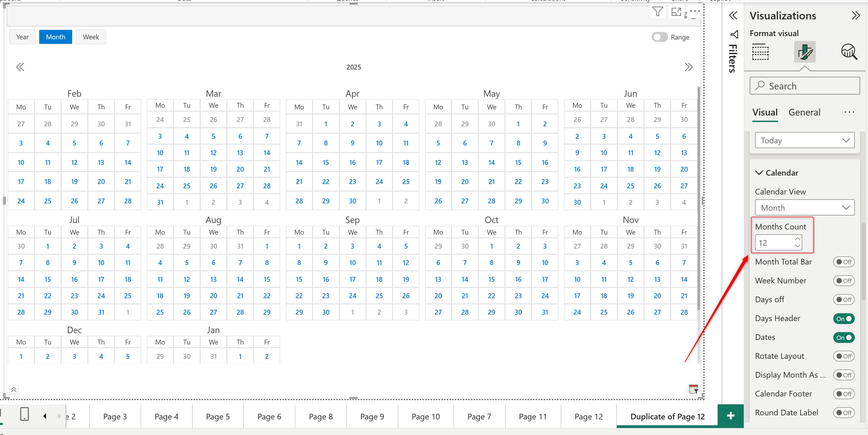Click the Week view button
868x435 pixels.
pyautogui.click(x=91, y=37)
